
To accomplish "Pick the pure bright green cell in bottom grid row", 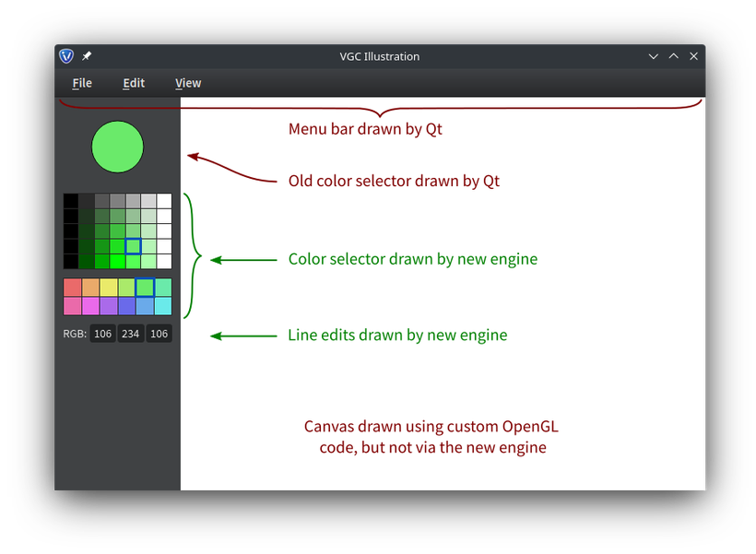I will click(x=118, y=262).
